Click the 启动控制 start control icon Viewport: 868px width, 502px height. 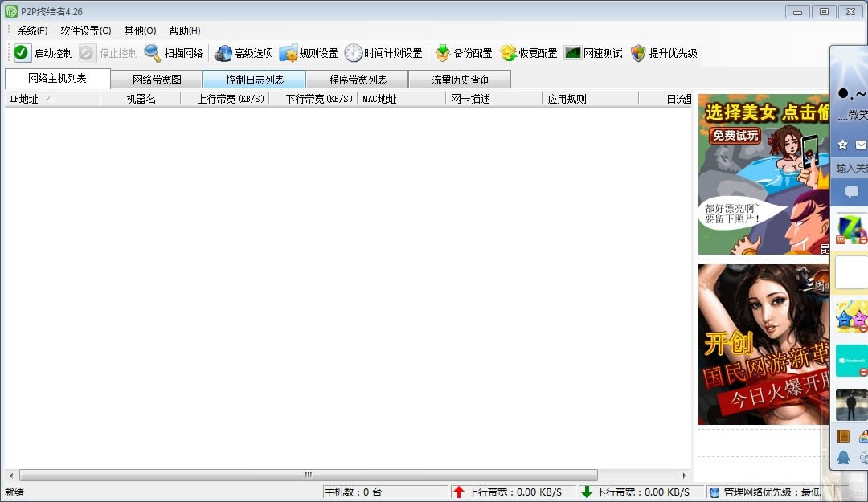22,53
